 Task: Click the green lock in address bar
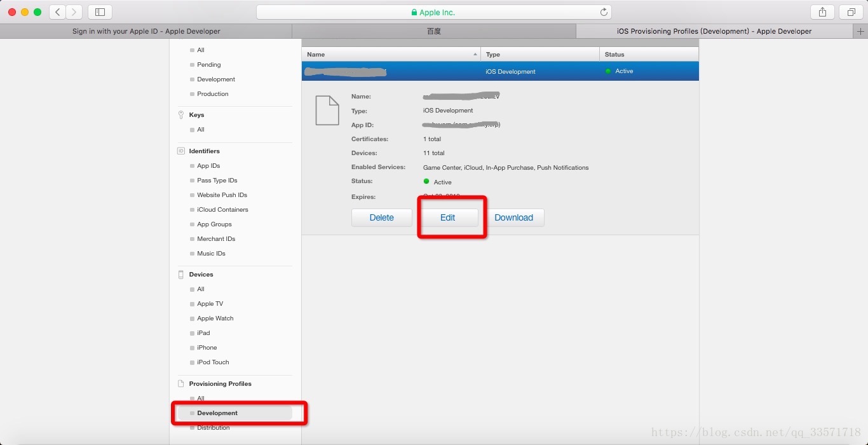414,12
